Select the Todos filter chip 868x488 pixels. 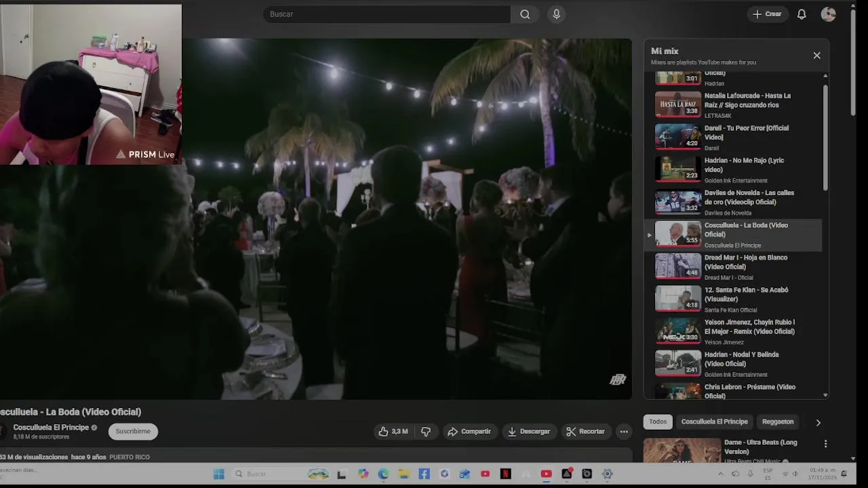point(658,422)
